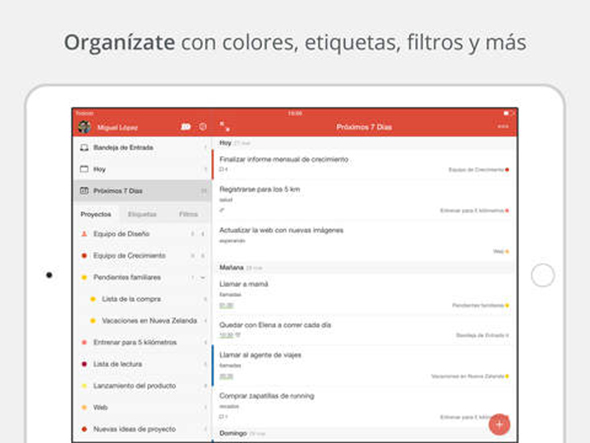Click the orange color dot beside Web project
The image size is (590, 443).
[84, 407]
